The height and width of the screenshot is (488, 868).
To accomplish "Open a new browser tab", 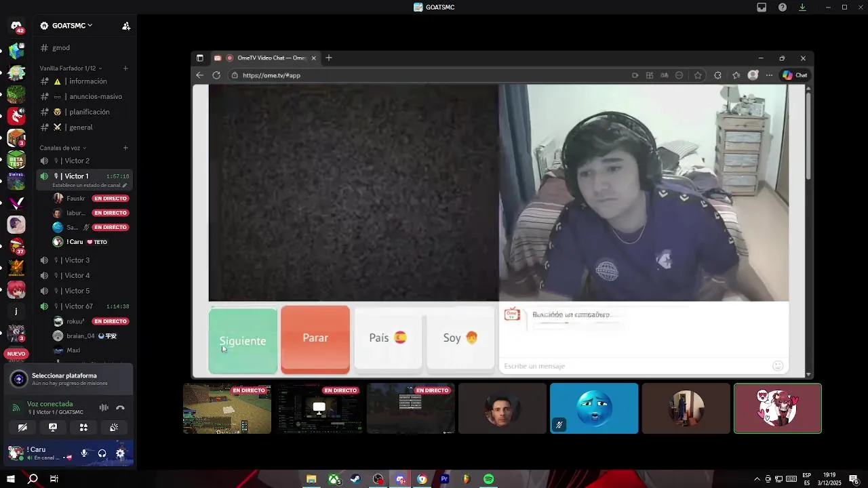I will click(329, 58).
